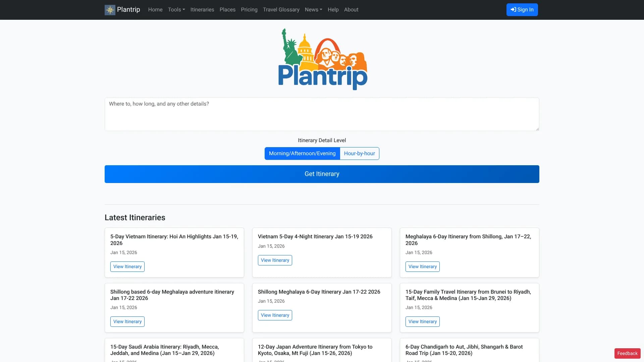Click the Plantrip compass logo icon in navbar
Image resolution: width=644 pixels, height=362 pixels.
tap(110, 10)
